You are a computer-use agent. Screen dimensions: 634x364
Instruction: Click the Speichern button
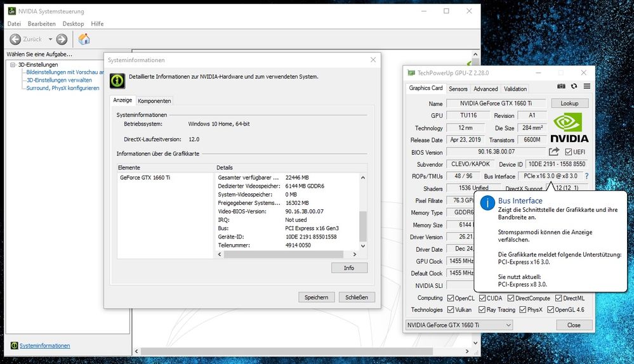coord(316,297)
